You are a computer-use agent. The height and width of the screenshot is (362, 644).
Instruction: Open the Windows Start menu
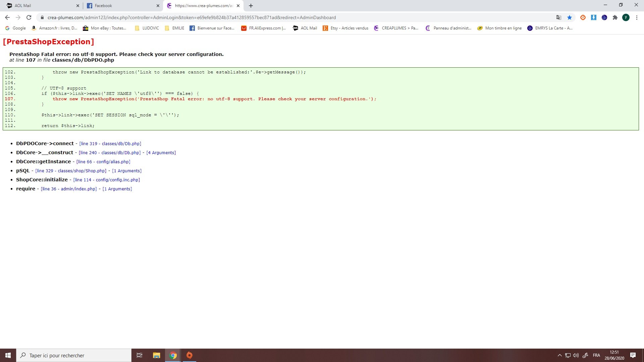point(8,355)
